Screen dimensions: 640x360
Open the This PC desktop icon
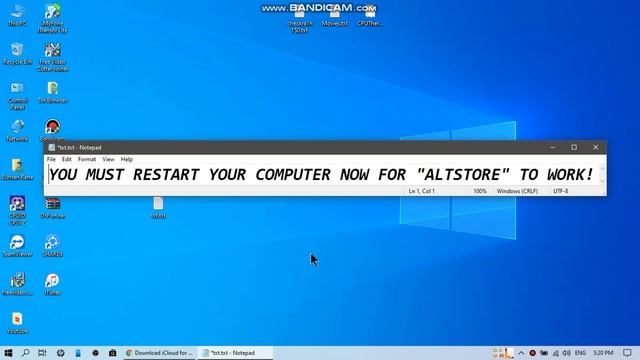coord(17,15)
